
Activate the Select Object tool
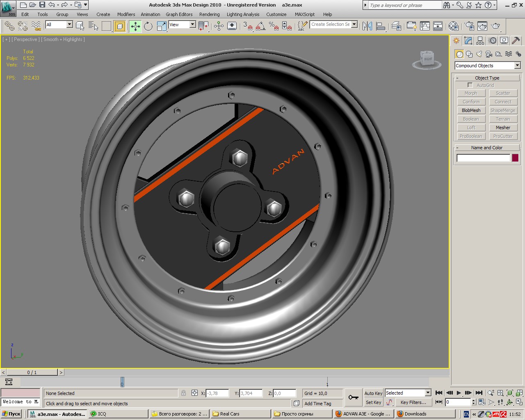tap(80, 26)
